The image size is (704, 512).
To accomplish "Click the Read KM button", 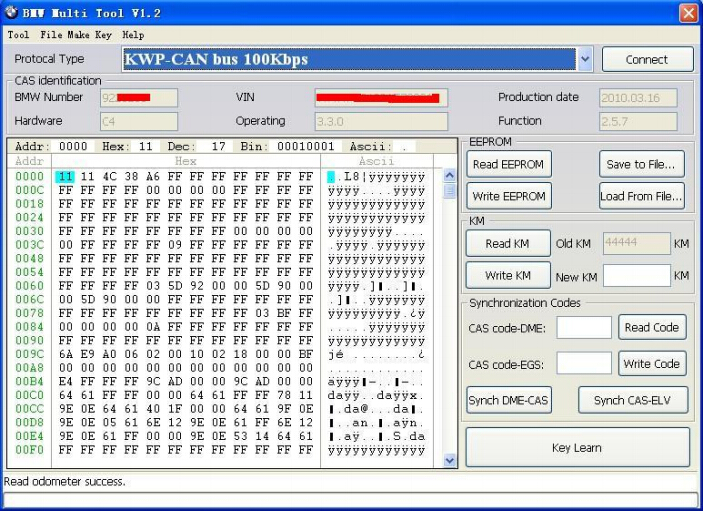I will pyautogui.click(x=508, y=243).
